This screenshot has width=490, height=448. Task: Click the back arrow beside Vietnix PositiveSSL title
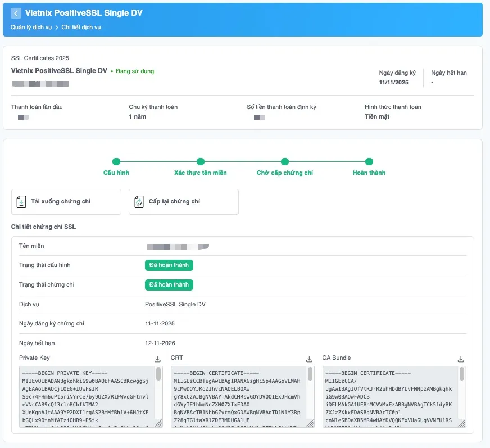(x=16, y=13)
